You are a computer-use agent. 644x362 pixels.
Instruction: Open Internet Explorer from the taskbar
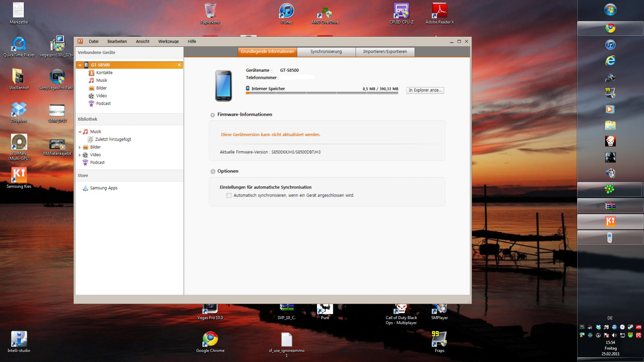point(610,61)
